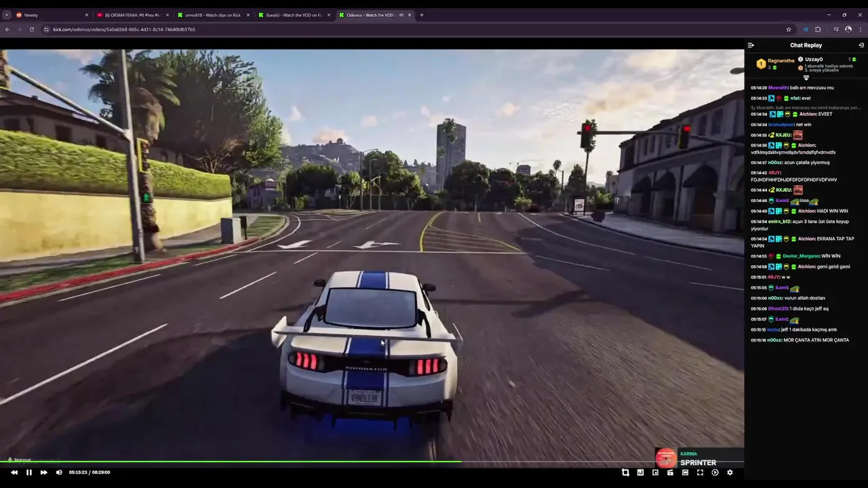Click the kozlu username in chat
This screenshot has height=488, width=868.
click(x=774, y=329)
